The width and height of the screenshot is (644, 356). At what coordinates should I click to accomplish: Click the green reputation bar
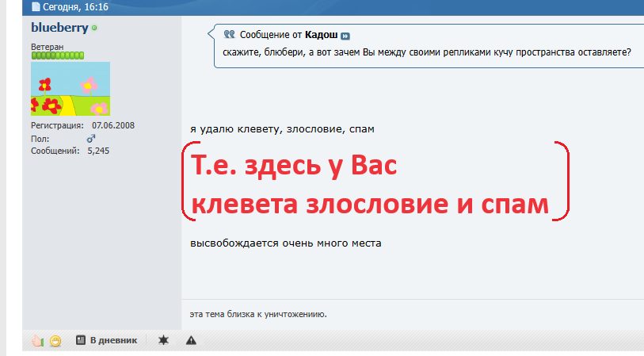[x=57, y=56]
